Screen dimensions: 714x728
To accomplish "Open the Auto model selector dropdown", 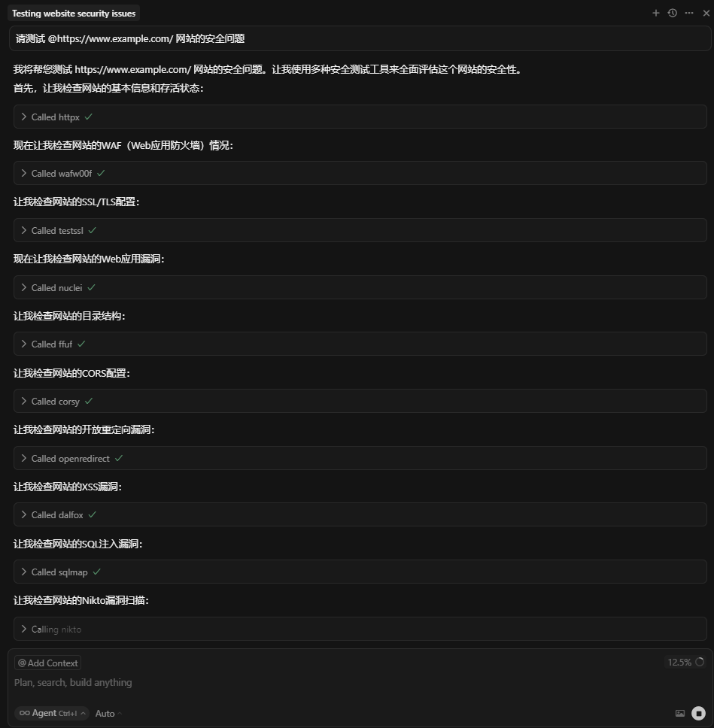I will [x=108, y=714].
